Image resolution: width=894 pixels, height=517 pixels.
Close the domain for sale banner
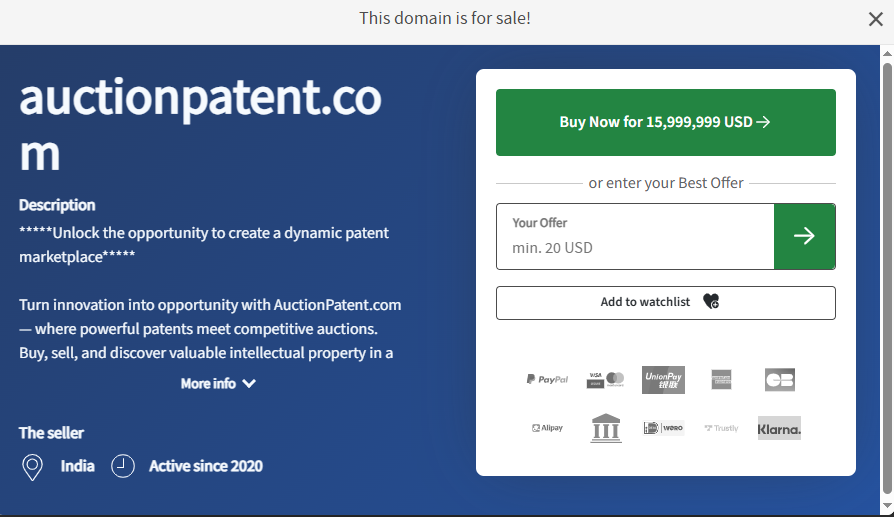click(876, 19)
